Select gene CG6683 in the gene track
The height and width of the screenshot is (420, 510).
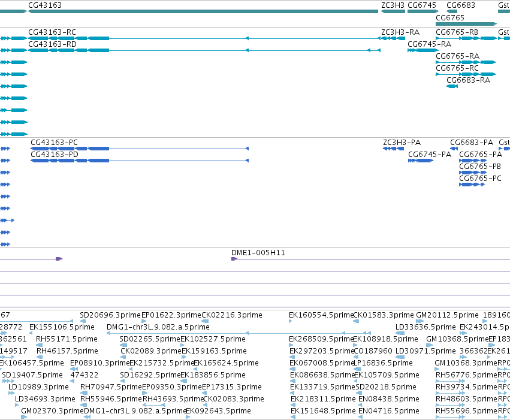point(461,5)
